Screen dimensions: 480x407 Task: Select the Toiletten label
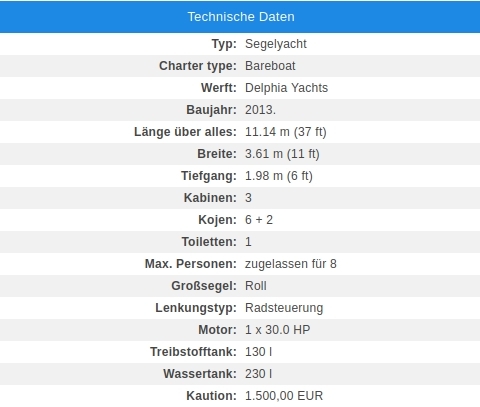coord(209,242)
